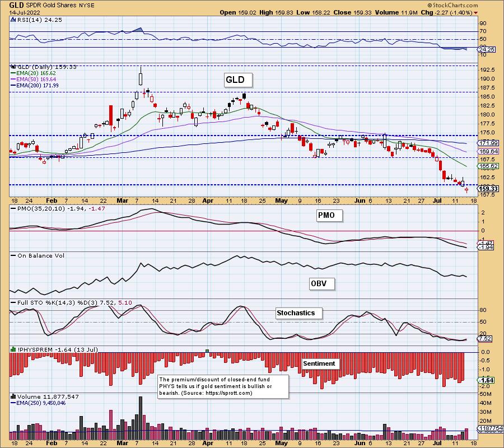Click the green single bar in sentiment histogram
This screenshot has height=448, width=504.
point(207,351)
